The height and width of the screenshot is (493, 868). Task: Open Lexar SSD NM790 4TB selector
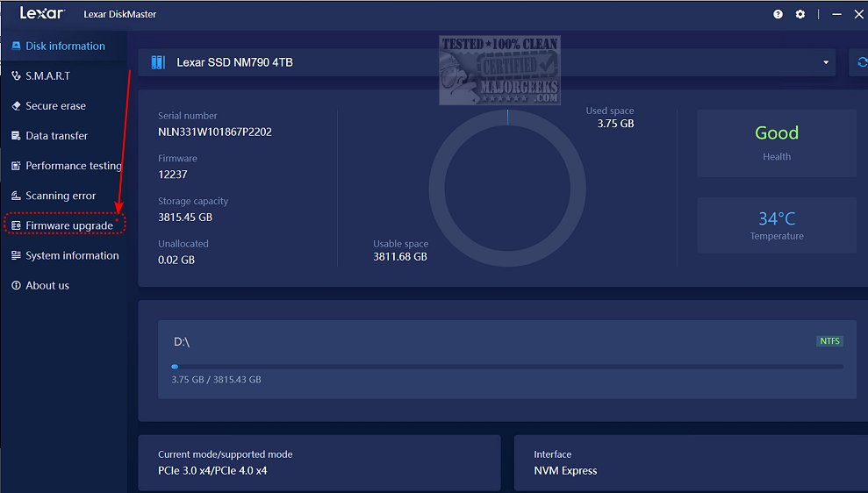[x=486, y=62]
